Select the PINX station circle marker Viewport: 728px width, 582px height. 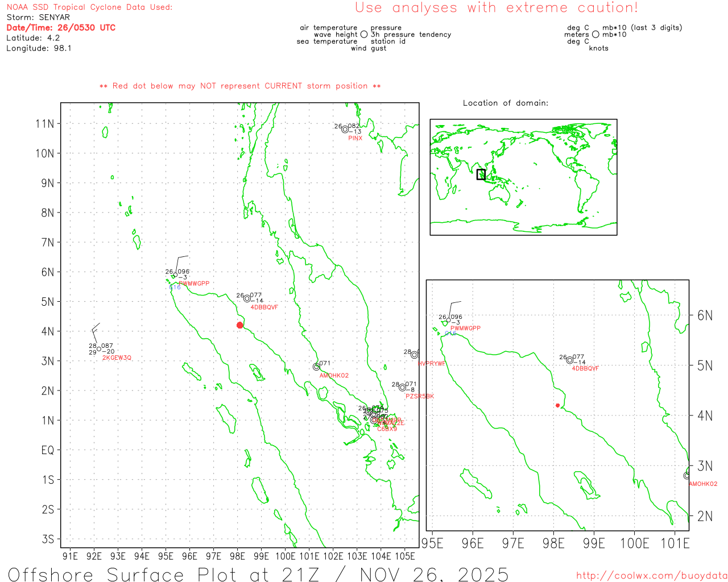[345, 130]
